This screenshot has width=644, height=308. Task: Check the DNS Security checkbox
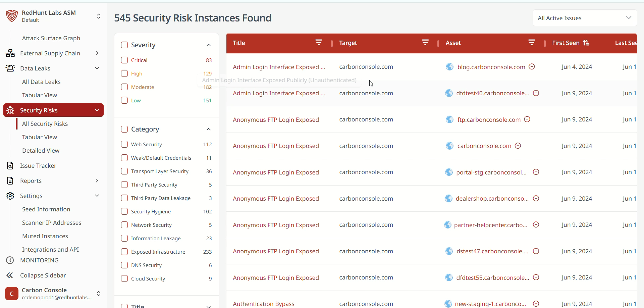pyautogui.click(x=124, y=265)
